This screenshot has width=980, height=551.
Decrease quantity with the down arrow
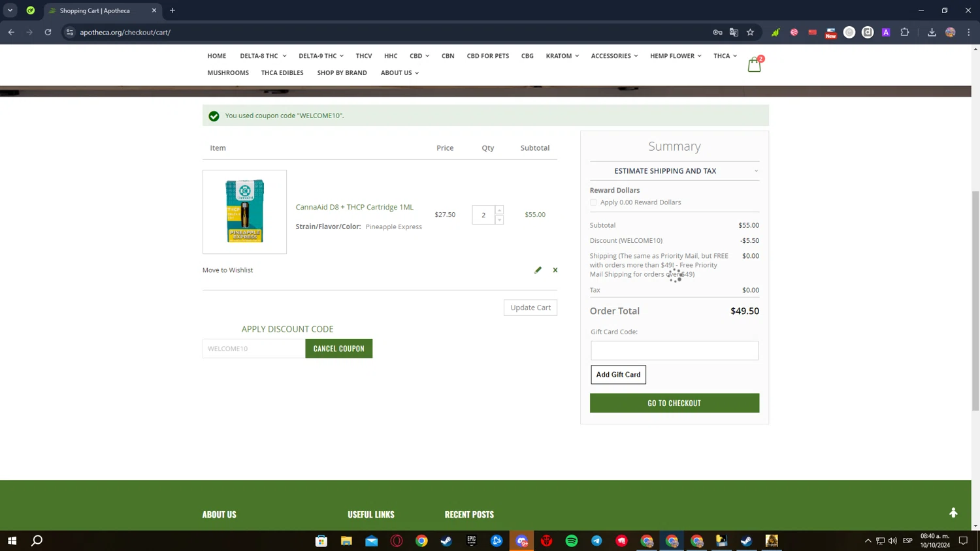[x=499, y=219]
